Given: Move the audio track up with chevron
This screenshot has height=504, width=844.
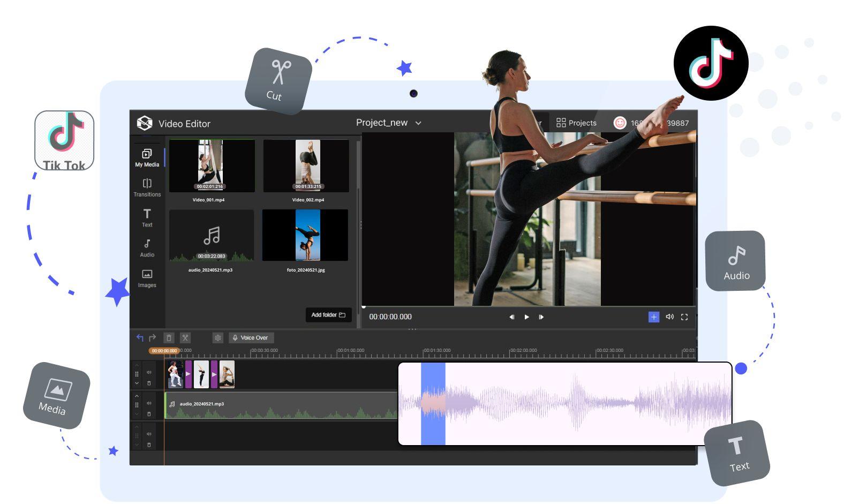Looking at the screenshot, I should coord(137,396).
